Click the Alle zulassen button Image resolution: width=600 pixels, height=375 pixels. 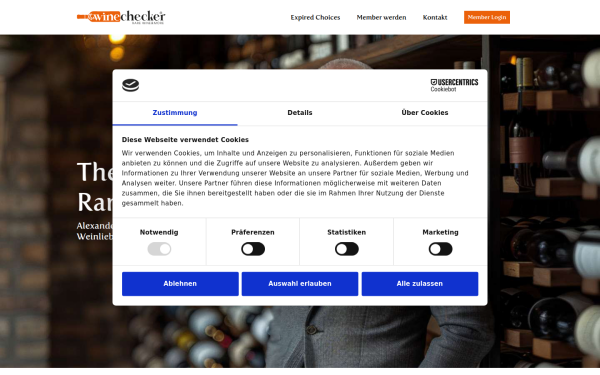(420, 284)
